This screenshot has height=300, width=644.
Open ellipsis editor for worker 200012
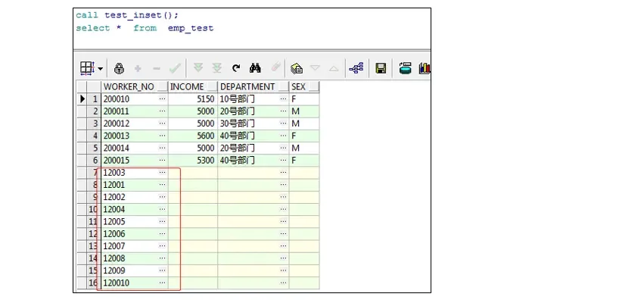click(x=162, y=123)
